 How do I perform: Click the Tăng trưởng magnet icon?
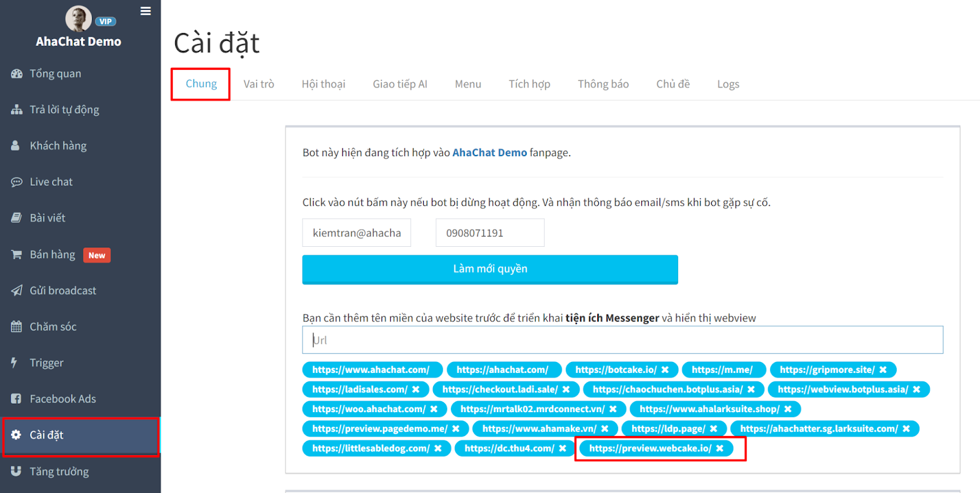(17, 471)
